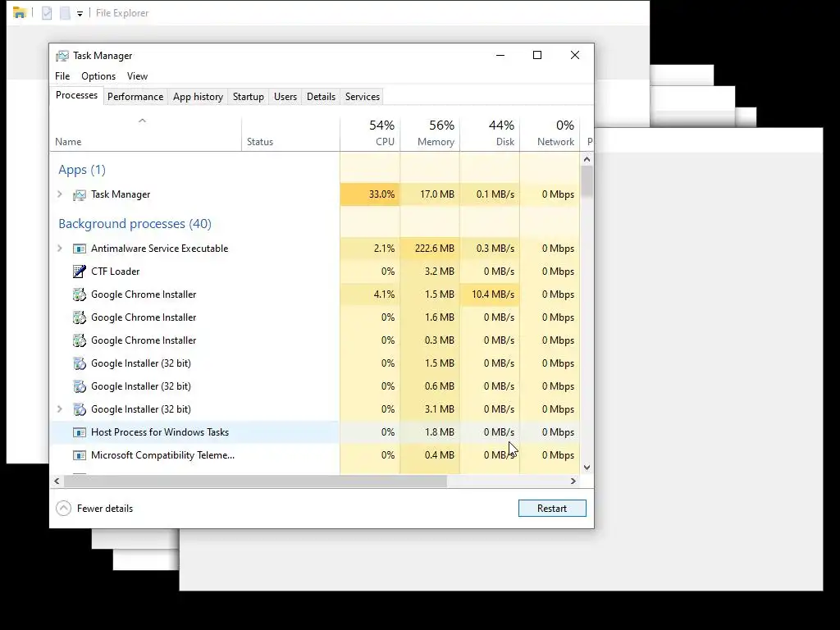The height and width of the screenshot is (630, 840).
Task: Click the icon of the Google Chrome Installer row using 4.1% CPU
Action: (80, 294)
